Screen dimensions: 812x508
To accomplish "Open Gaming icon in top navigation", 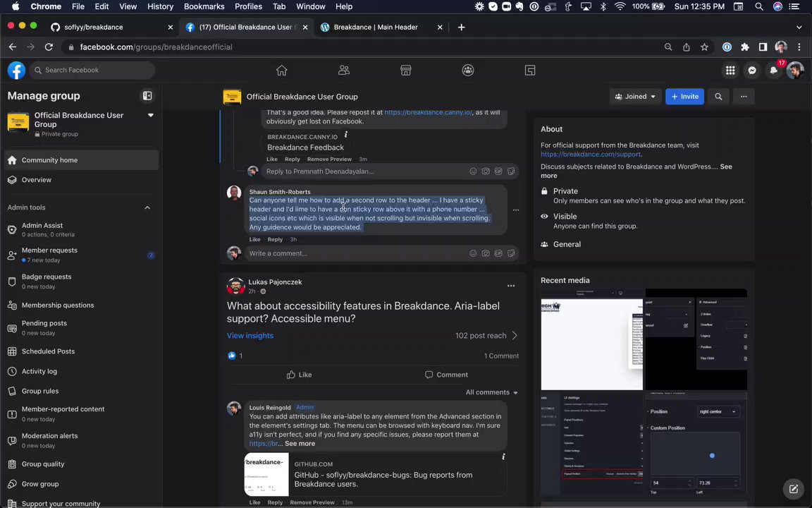I will click(530, 70).
